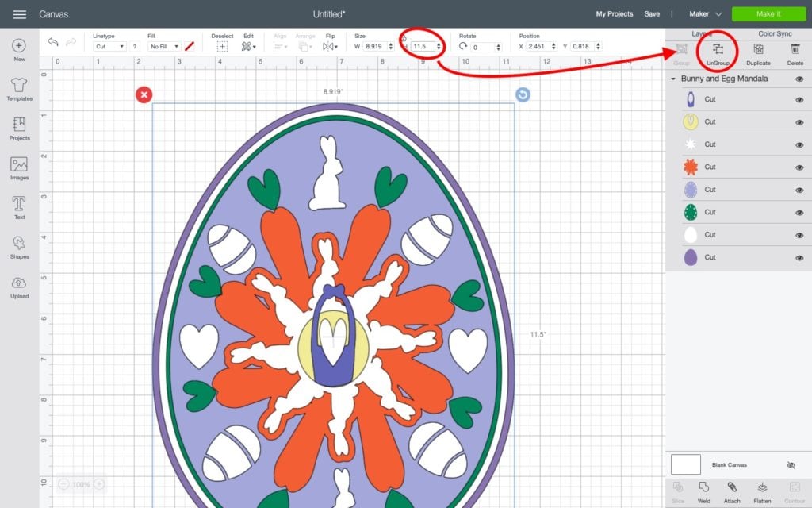Click the Height input showing 11.5
The image size is (812, 508).
pos(423,47)
